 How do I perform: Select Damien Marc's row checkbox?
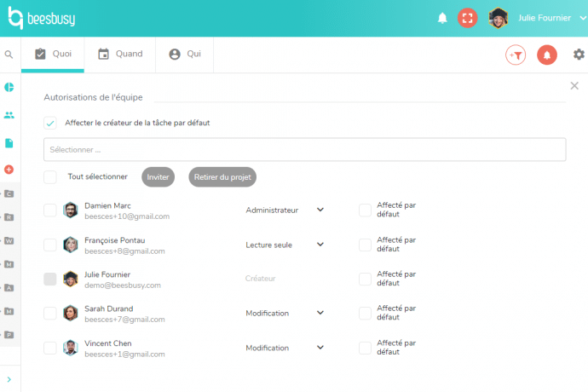coord(50,210)
